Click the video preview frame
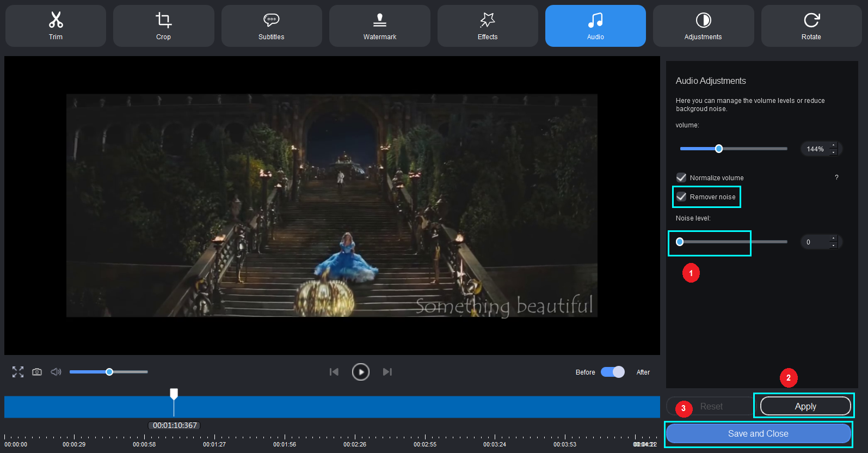 (332, 205)
